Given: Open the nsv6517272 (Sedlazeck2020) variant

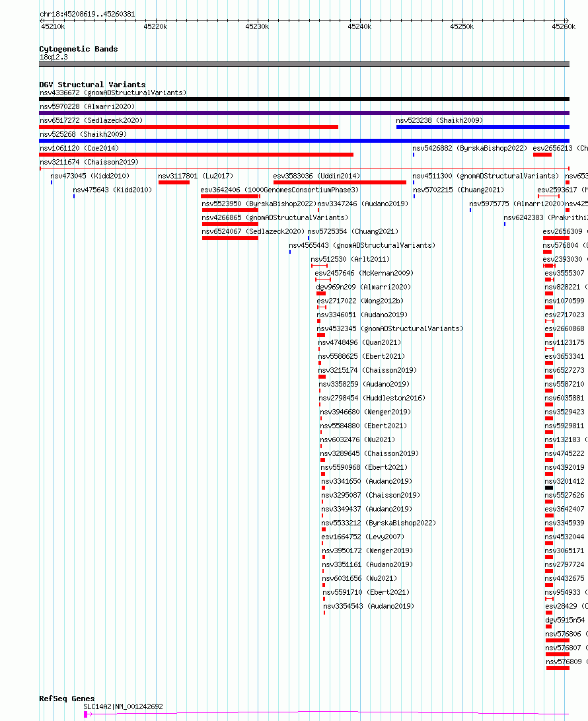Looking at the screenshot, I should [91, 120].
